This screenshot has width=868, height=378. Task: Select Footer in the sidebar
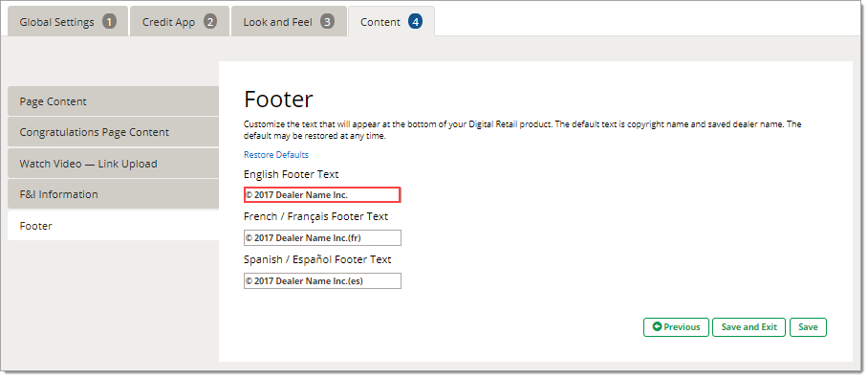(x=114, y=226)
